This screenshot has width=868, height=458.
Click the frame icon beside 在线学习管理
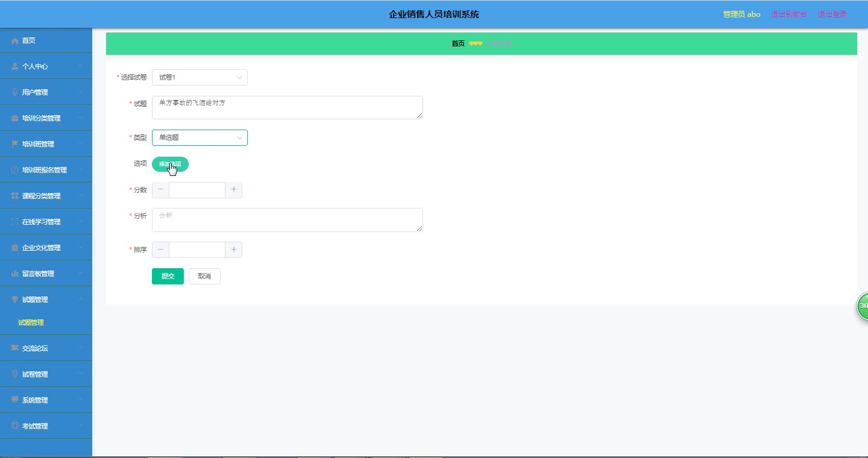pyautogui.click(x=15, y=222)
